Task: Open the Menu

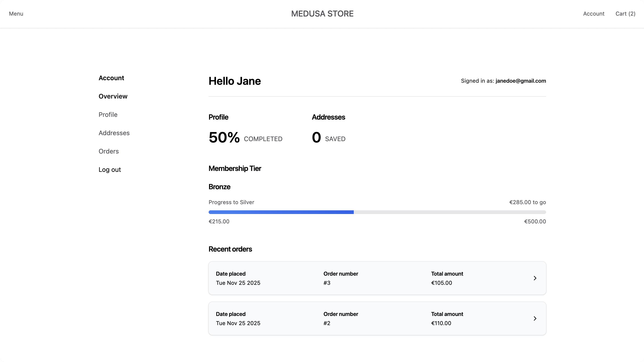Action: coord(16,14)
